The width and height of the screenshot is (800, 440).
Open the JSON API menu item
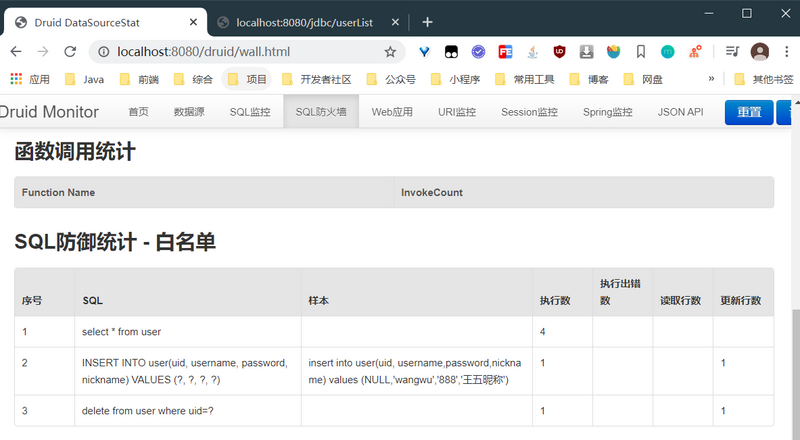pos(681,112)
